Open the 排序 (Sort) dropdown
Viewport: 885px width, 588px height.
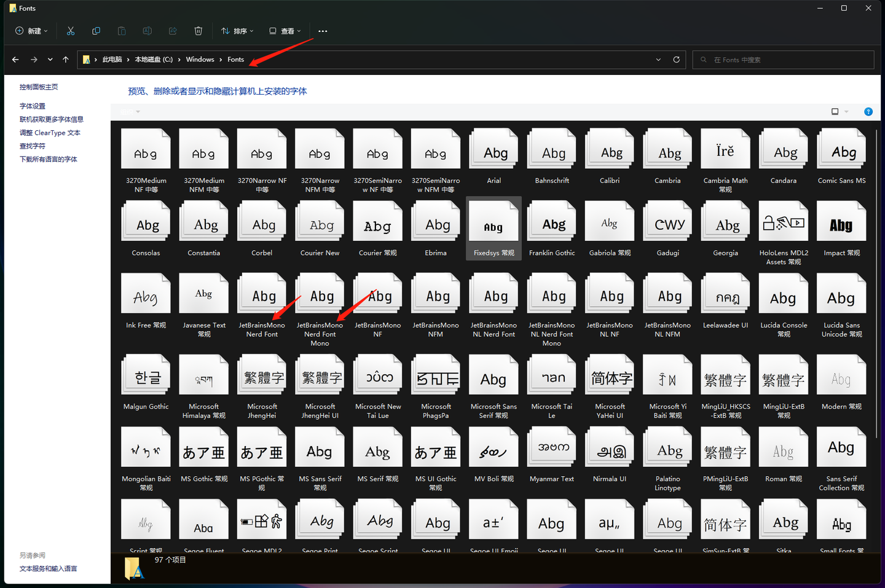coord(237,31)
